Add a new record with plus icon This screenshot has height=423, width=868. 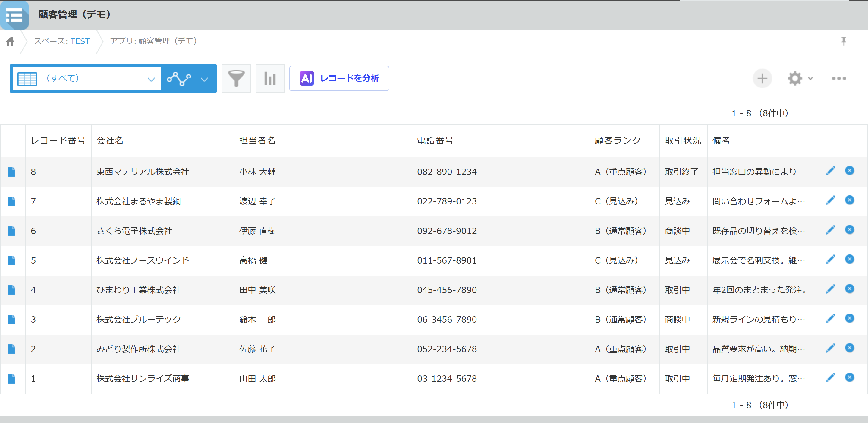coord(762,78)
